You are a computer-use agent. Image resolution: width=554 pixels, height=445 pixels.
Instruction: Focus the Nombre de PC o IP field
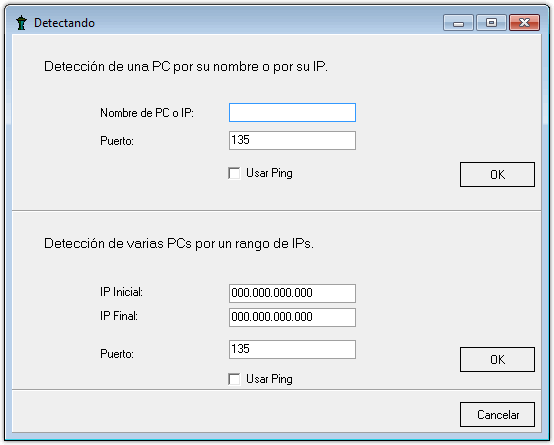(292, 112)
